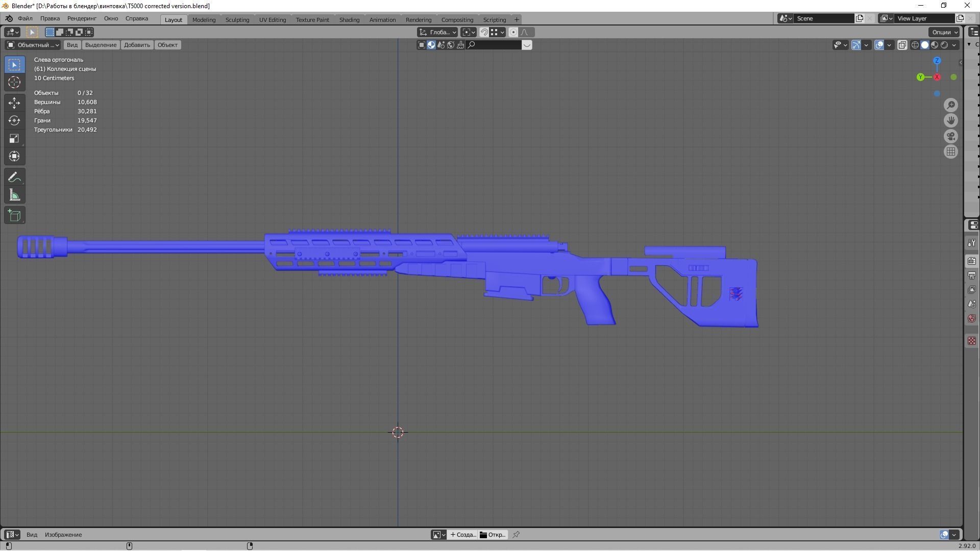Open Output properties via printer icon
This screenshot has width=980, height=551.
pyautogui.click(x=972, y=275)
